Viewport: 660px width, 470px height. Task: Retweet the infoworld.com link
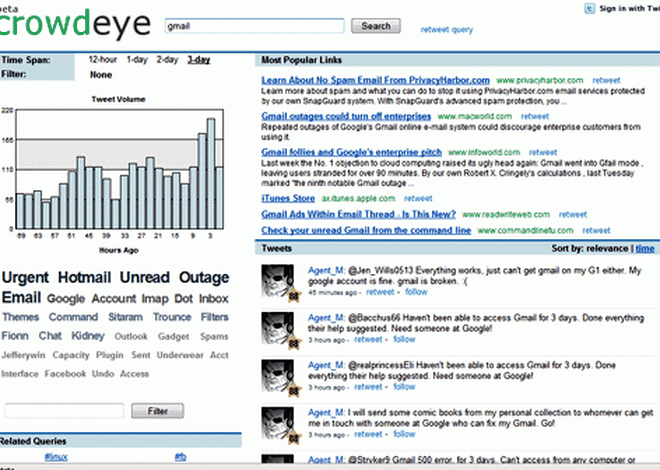click(543, 153)
